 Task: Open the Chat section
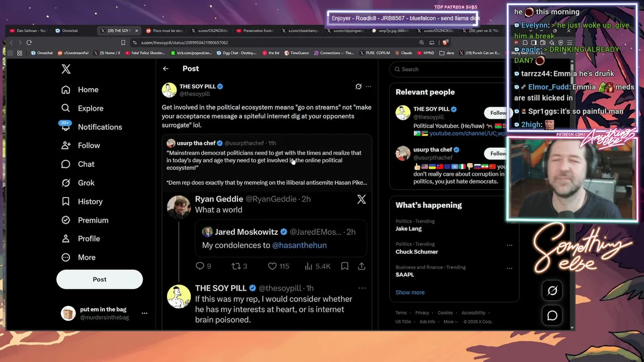click(x=78, y=164)
